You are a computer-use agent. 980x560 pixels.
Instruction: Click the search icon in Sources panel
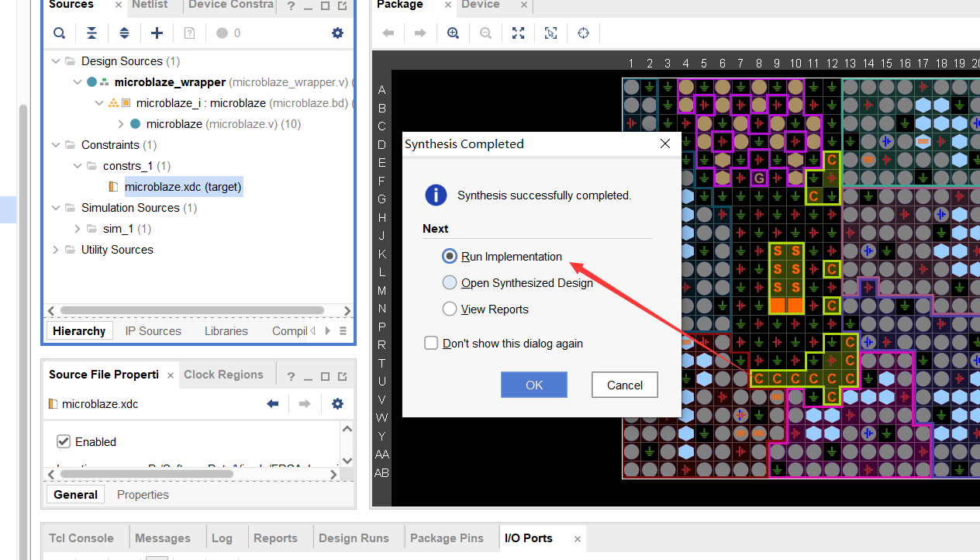coord(59,33)
